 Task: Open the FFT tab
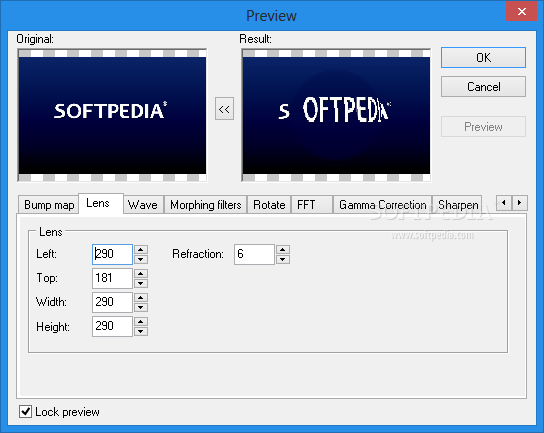312,205
